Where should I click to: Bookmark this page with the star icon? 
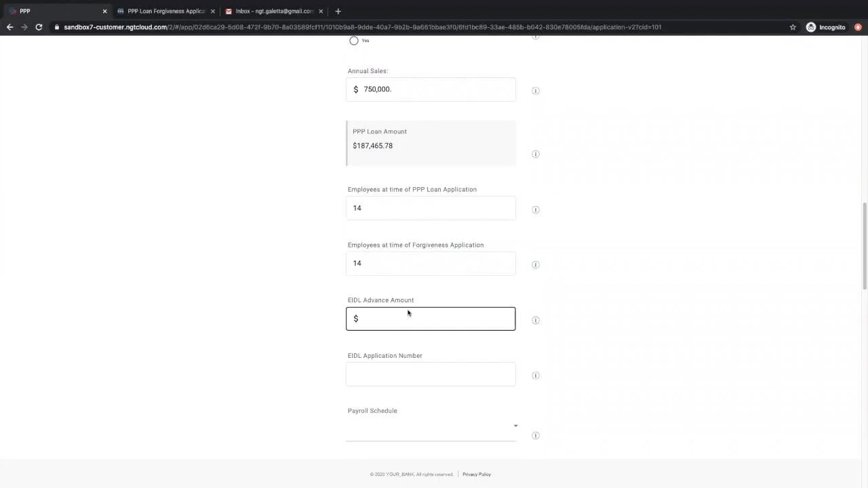point(793,27)
